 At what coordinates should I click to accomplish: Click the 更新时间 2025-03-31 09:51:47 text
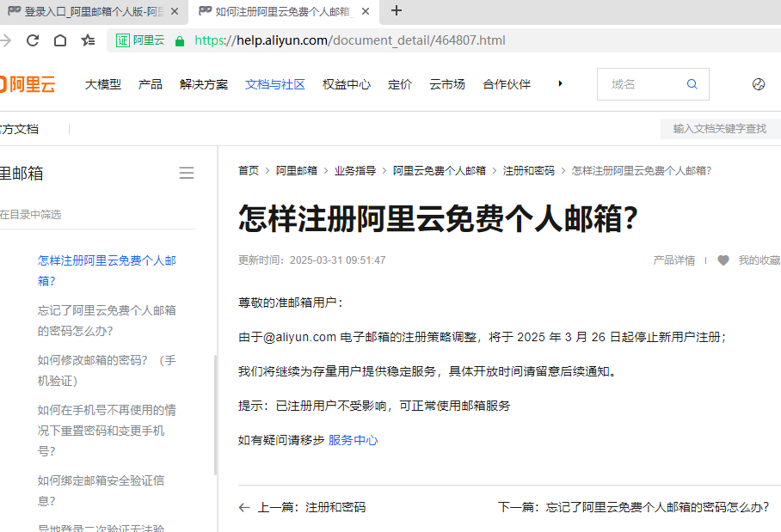point(312,260)
